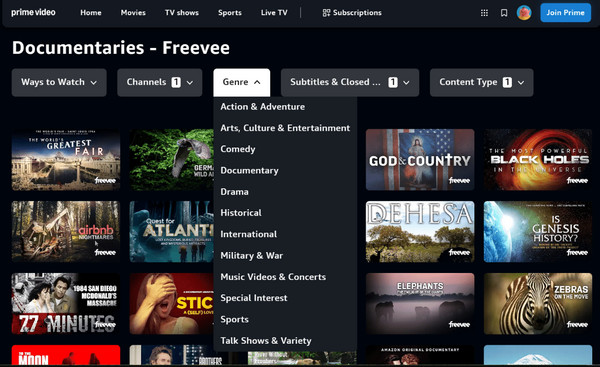Open the Elephants documentary thumbnail

point(420,303)
